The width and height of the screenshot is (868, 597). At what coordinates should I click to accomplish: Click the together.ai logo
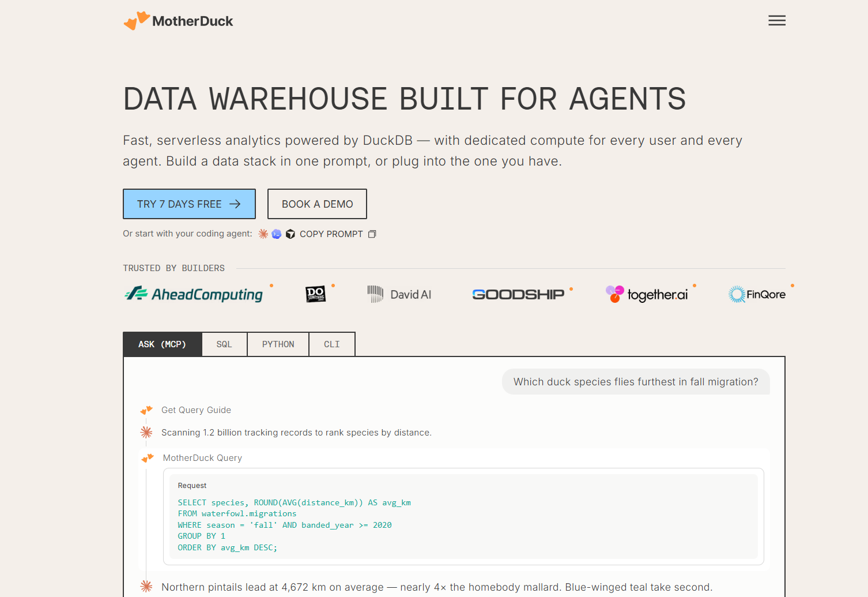click(647, 294)
